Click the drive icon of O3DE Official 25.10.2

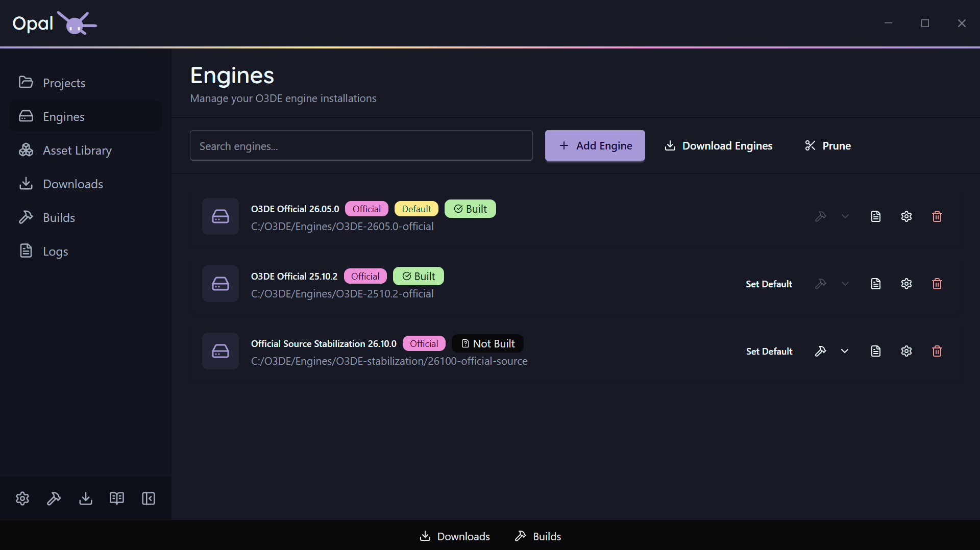220,284
